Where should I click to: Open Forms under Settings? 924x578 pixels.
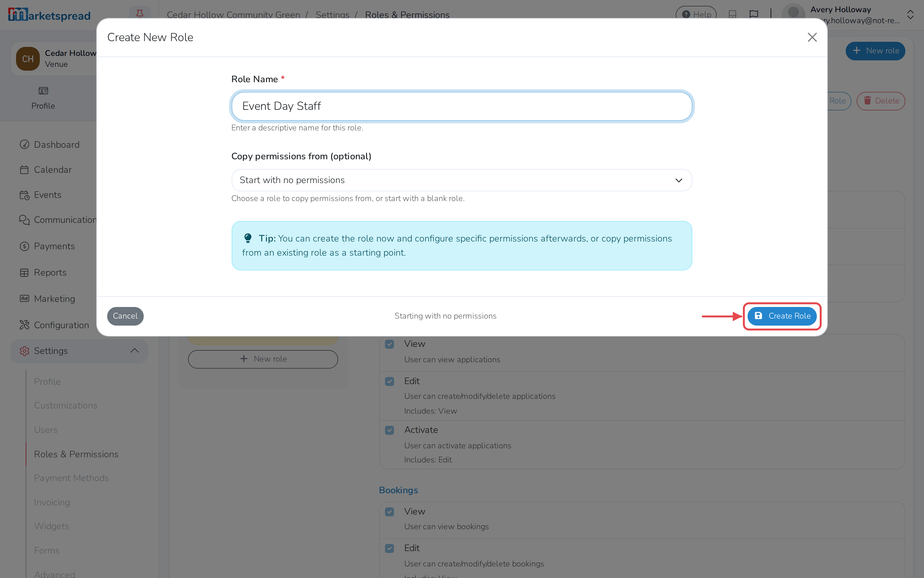[47, 550]
